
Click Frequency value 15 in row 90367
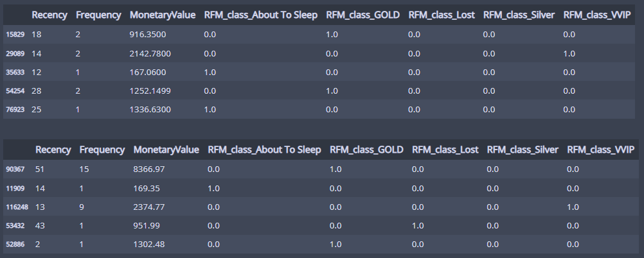pyautogui.click(x=84, y=169)
